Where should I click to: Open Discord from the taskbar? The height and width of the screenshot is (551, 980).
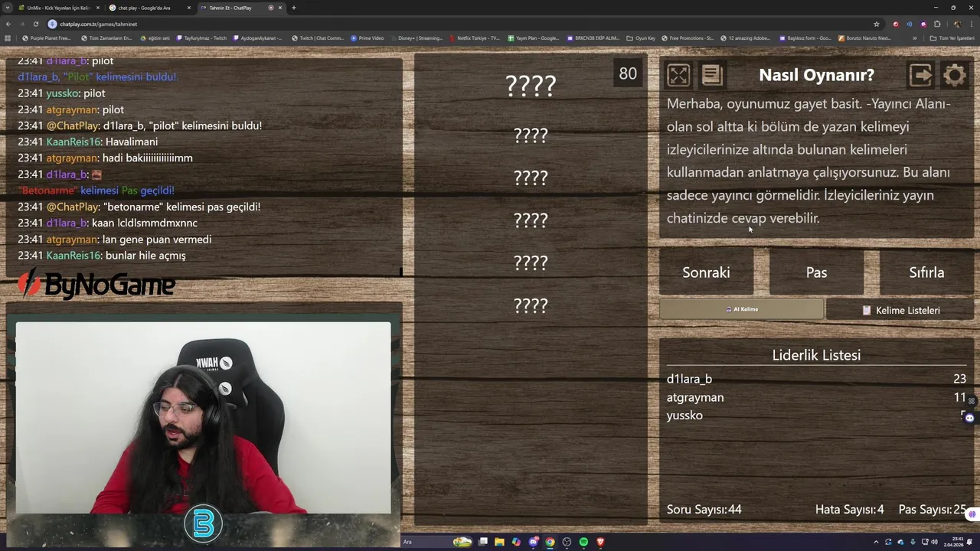click(x=533, y=542)
